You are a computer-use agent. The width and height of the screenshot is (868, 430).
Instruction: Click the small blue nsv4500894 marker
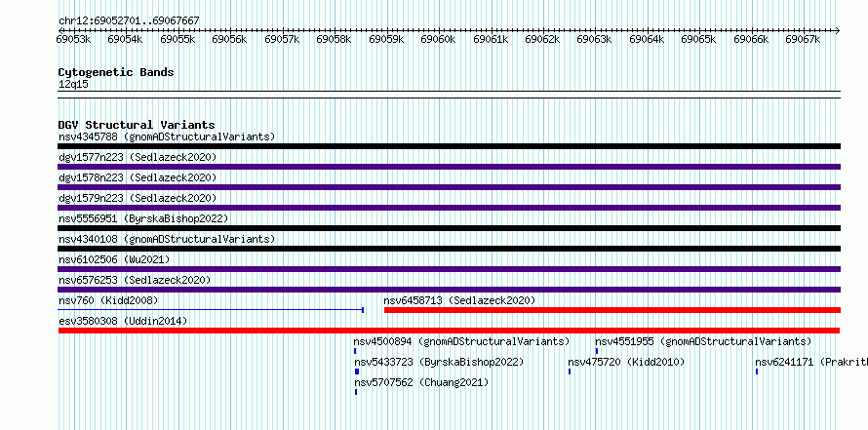(355, 351)
